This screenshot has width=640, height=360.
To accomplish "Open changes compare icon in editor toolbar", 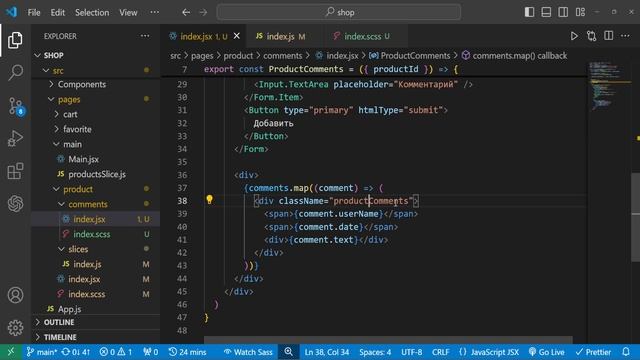I will tap(591, 36).
